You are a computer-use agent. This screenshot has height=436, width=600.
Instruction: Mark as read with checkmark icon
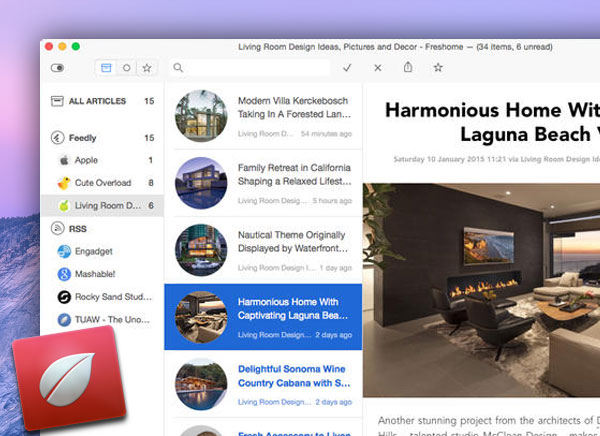[x=347, y=68]
